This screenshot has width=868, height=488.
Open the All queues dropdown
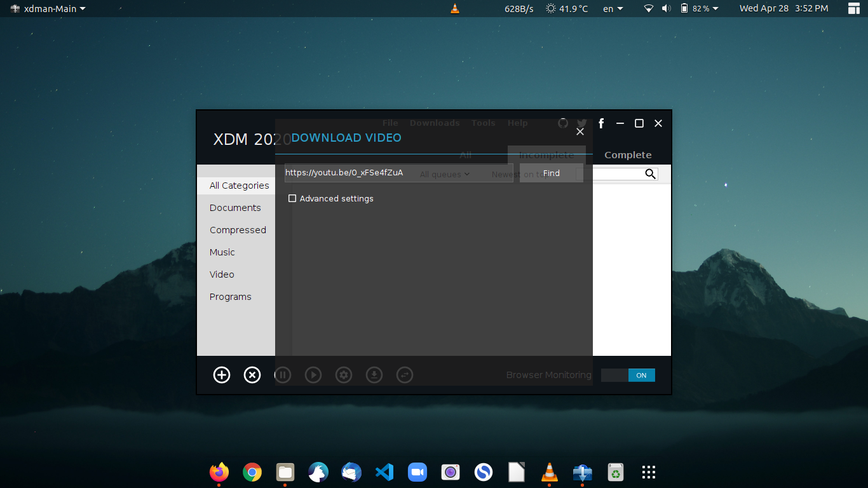(x=444, y=173)
